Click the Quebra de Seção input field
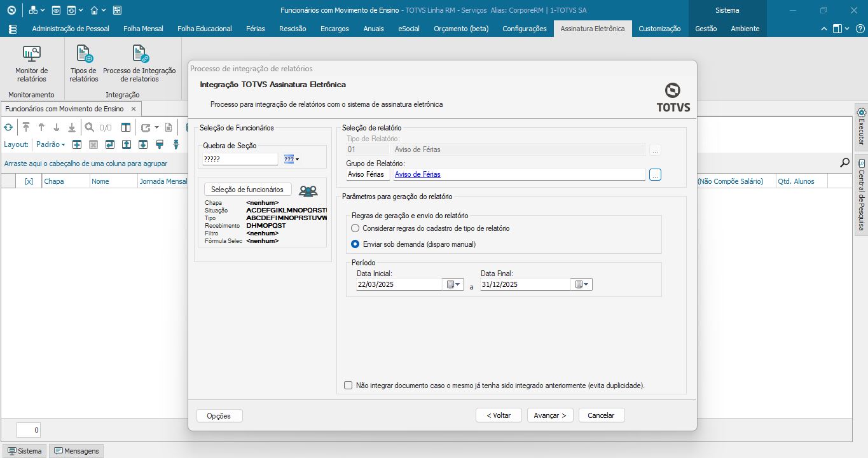This screenshot has width=868, height=458. (240, 159)
